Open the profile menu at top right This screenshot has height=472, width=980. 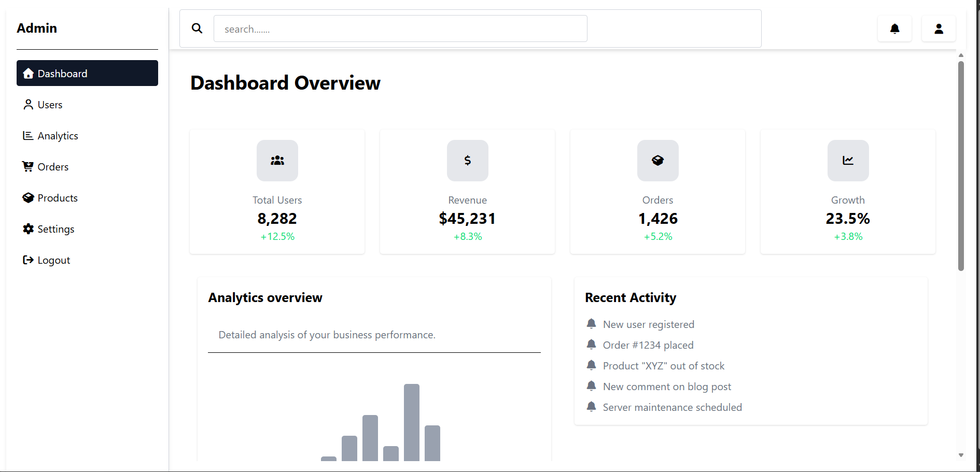pyautogui.click(x=939, y=28)
